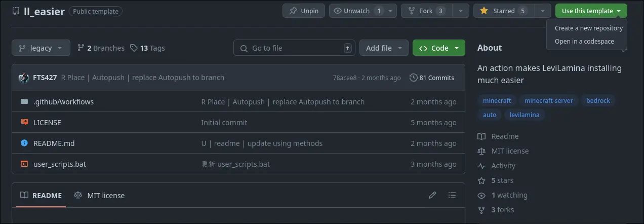Click the pencil edit README icon
644x224 pixels.
click(432, 195)
